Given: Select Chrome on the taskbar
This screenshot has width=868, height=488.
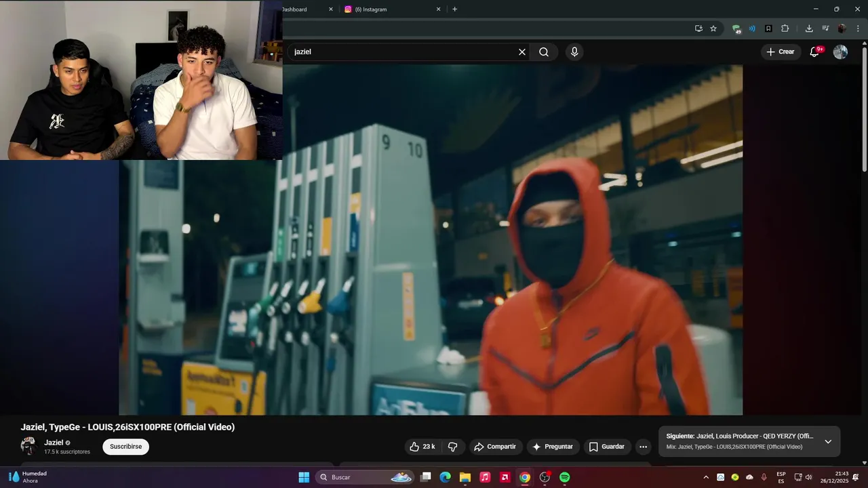Looking at the screenshot, I should [x=524, y=477].
